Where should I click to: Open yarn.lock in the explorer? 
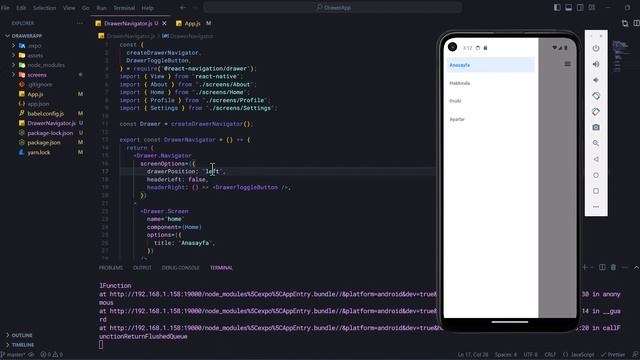[x=39, y=152]
